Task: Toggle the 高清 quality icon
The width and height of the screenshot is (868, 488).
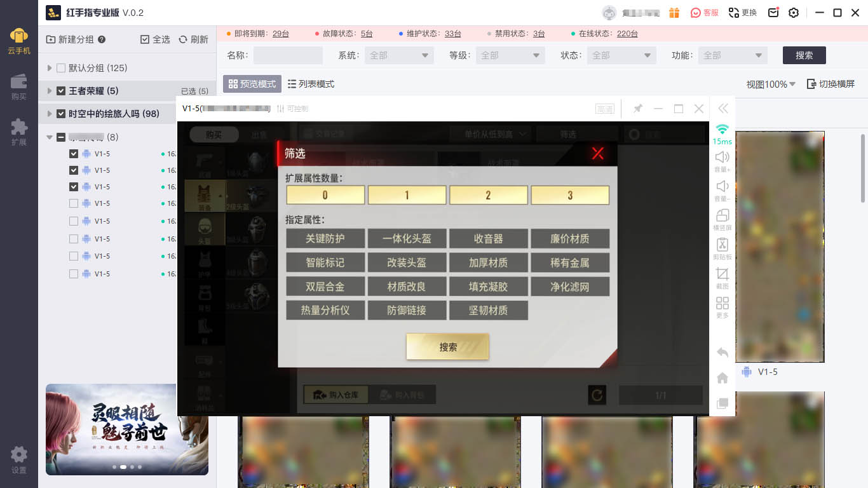Action: (x=605, y=109)
